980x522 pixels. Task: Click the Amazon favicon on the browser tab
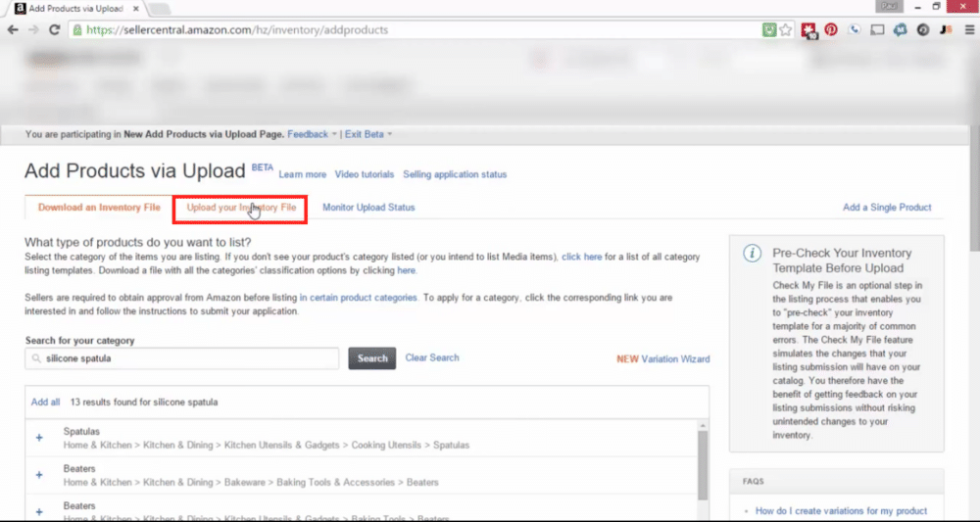[x=20, y=9]
